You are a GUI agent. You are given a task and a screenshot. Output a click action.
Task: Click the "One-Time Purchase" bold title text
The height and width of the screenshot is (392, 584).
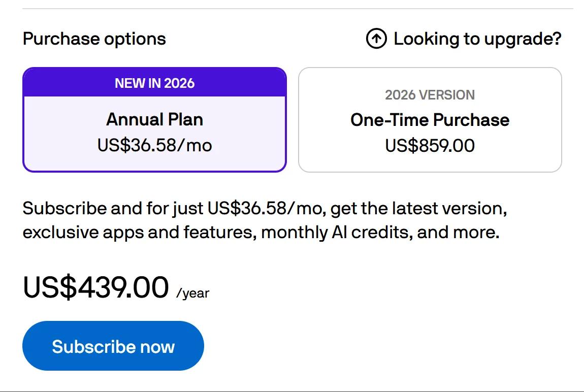click(x=430, y=120)
